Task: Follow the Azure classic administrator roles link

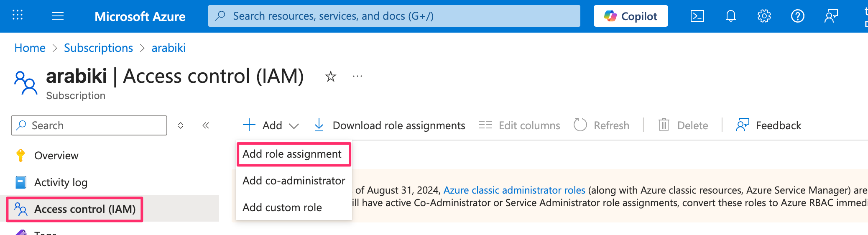Action: [x=514, y=190]
